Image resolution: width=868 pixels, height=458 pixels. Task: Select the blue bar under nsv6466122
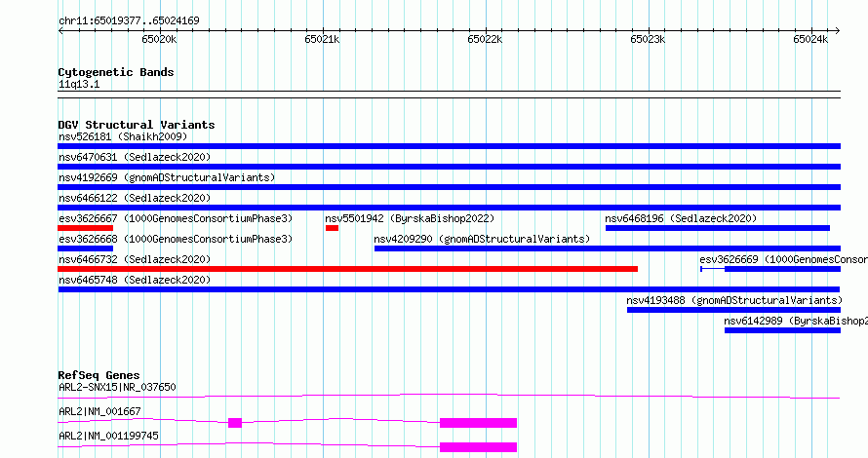point(449,208)
